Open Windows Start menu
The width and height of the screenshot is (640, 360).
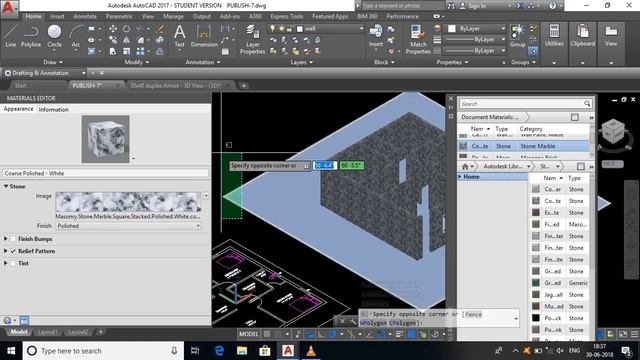(x=11, y=351)
